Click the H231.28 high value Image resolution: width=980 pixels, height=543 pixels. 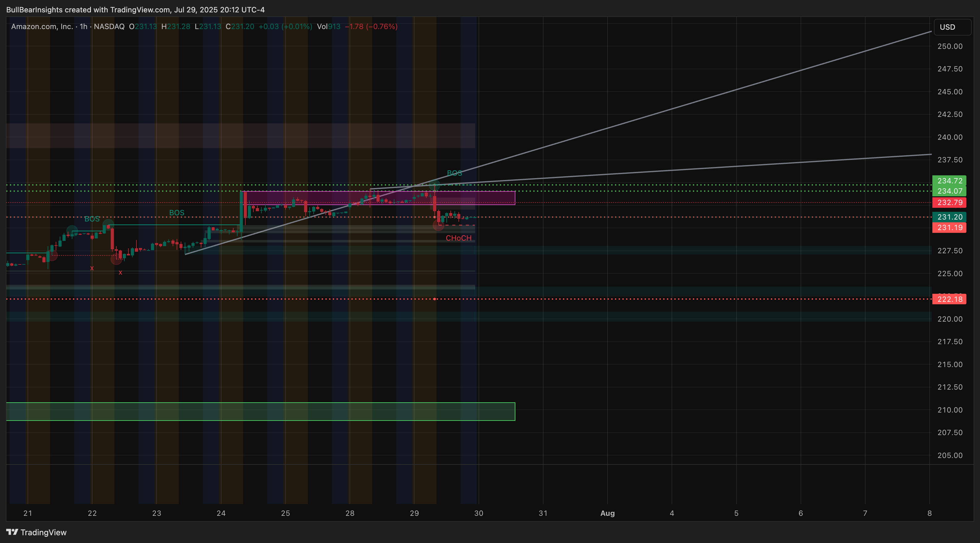coord(175,27)
